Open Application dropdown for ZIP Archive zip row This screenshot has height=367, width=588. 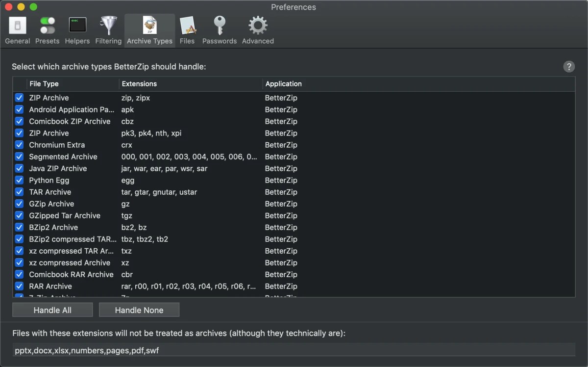281,98
